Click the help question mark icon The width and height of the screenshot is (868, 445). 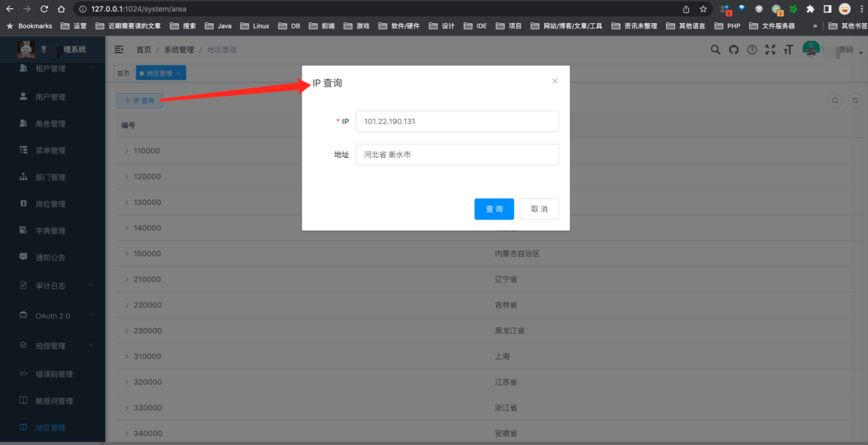[x=752, y=50]
